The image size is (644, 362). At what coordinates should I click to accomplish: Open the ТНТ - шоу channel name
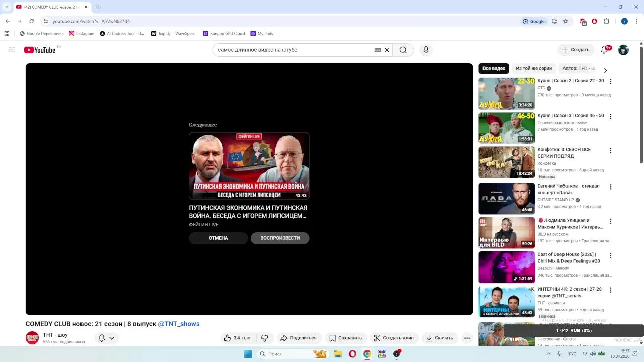55,335
